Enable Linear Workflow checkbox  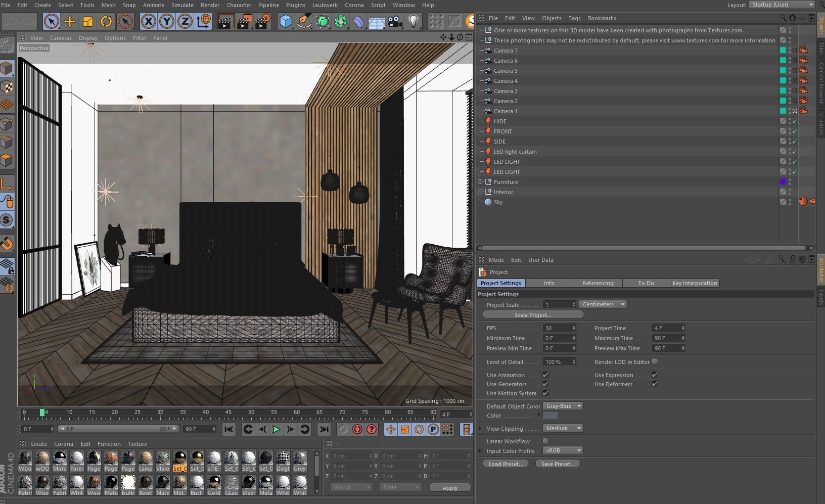[x=545, y=441]
